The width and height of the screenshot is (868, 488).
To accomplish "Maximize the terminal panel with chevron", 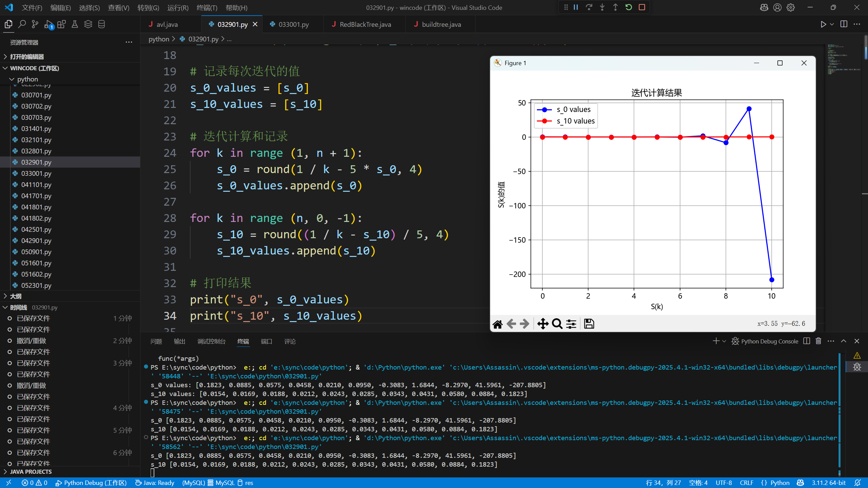I will coord(844,341).
